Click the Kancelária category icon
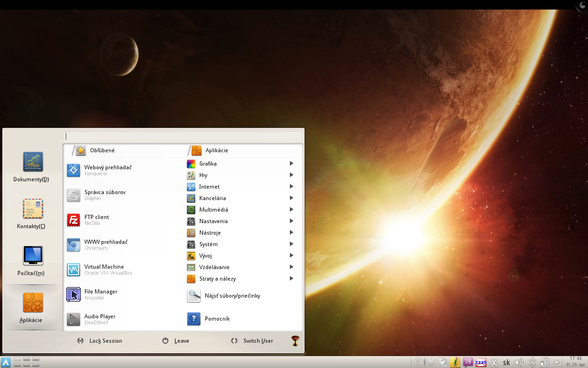The height and width of the screenshot is (368, 588). (191, 198)
